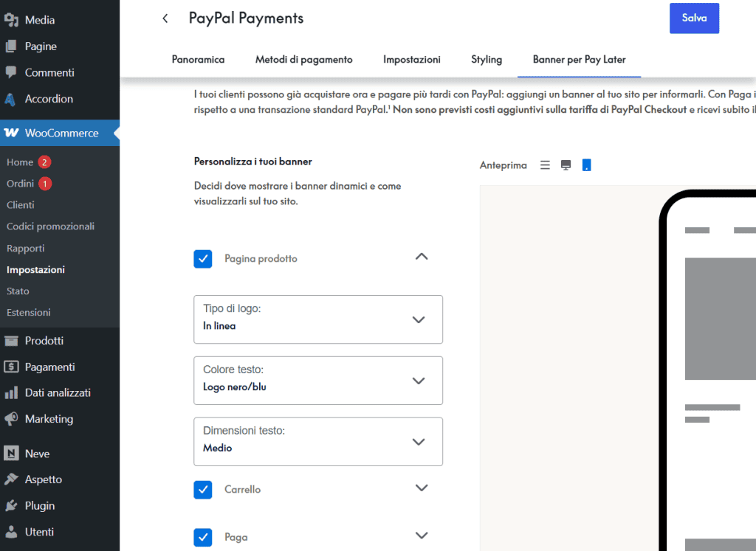This screenshot has height=551, width=756.
Task: Uncheck the Carrello checkbox
Action: 203,490
